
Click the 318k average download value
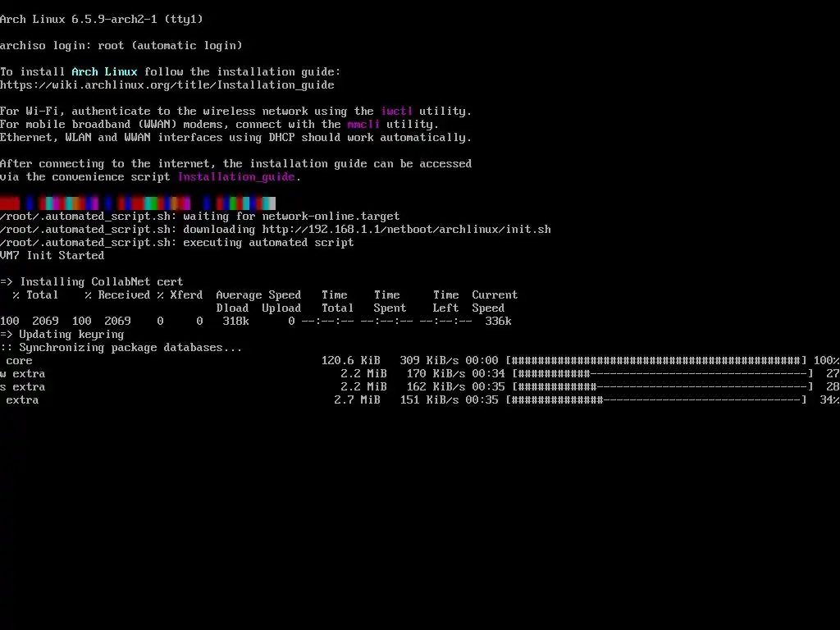coord(235,321)
